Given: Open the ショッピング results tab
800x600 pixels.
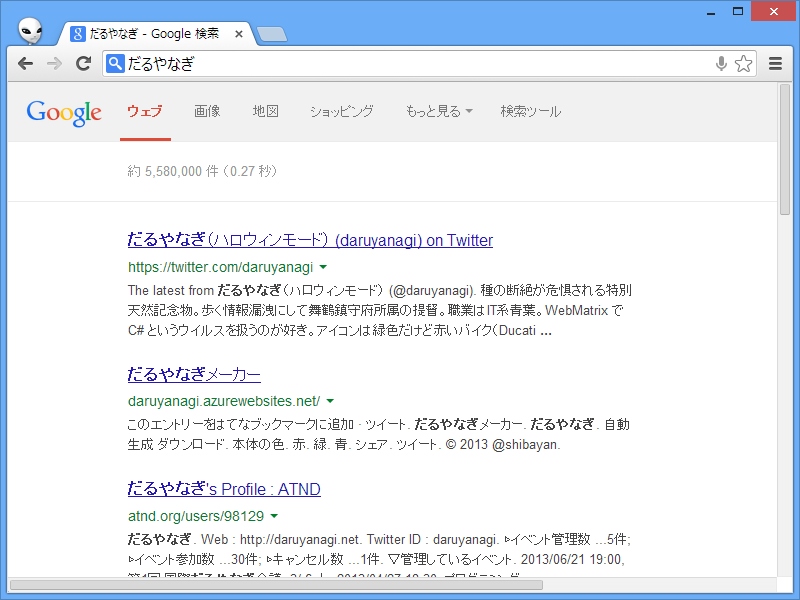Looking at the screenshot, I should [341, 111].
